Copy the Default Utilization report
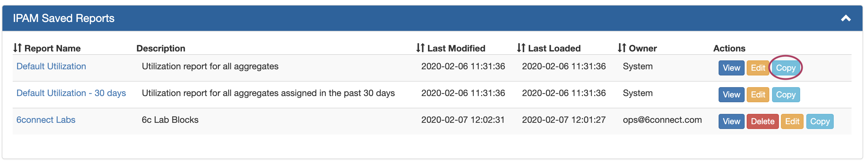 point(786,68)
